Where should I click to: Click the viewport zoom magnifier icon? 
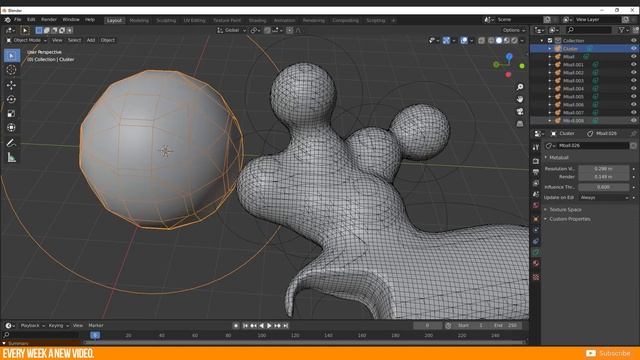click(520, 87)
